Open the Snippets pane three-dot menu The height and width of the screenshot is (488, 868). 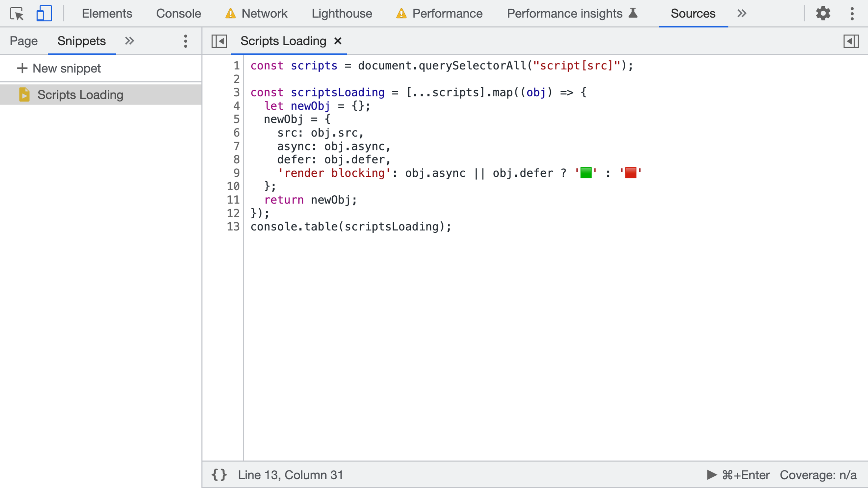tap(186, 41)
